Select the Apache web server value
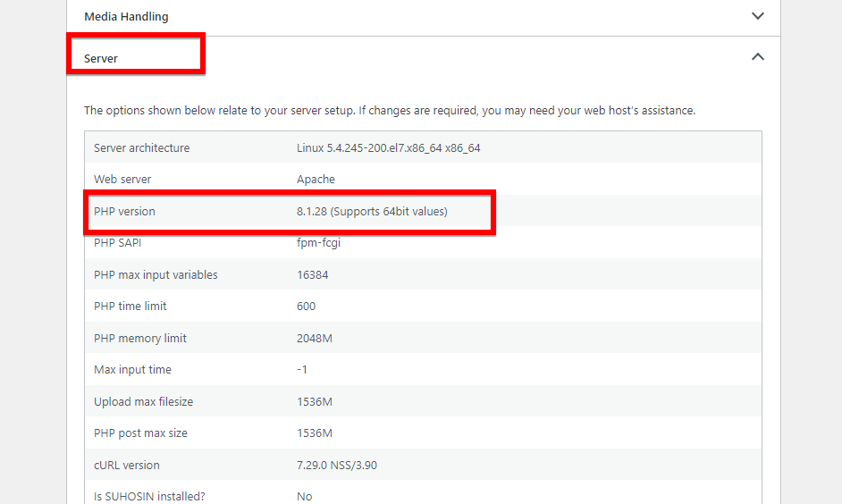 (x=316, y=179)
